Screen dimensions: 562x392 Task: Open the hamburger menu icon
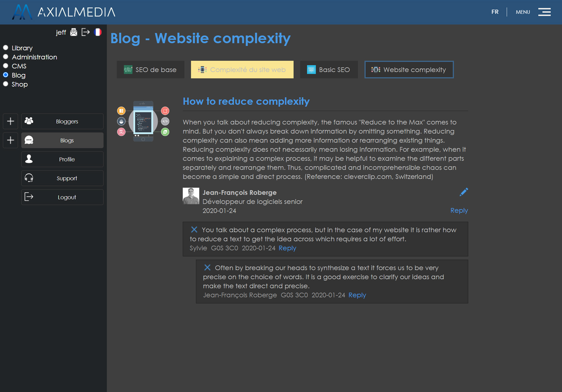click(544, 12)
